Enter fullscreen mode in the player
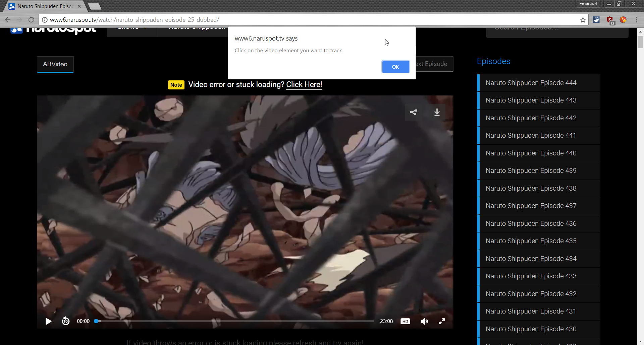 pos(442,321)
